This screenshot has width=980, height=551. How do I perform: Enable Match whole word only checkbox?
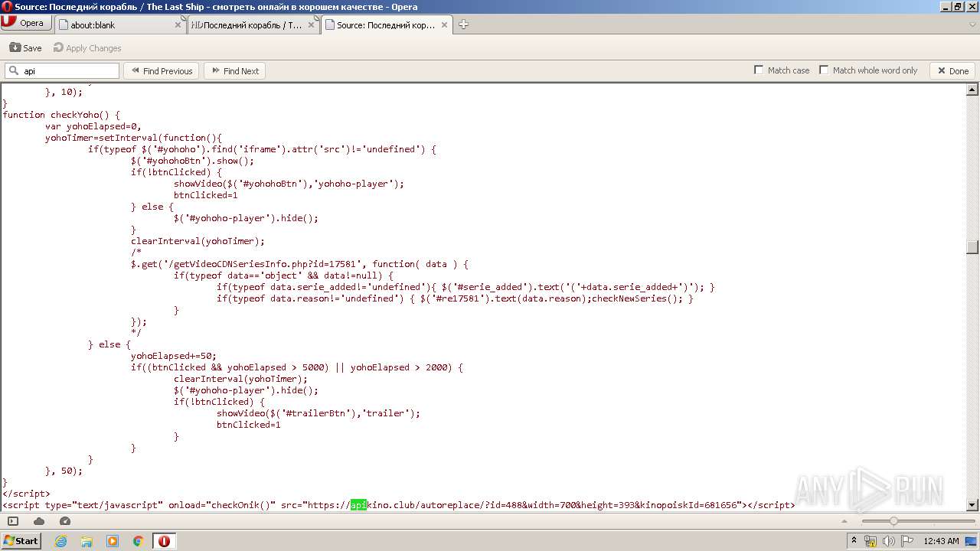[824, 70]
